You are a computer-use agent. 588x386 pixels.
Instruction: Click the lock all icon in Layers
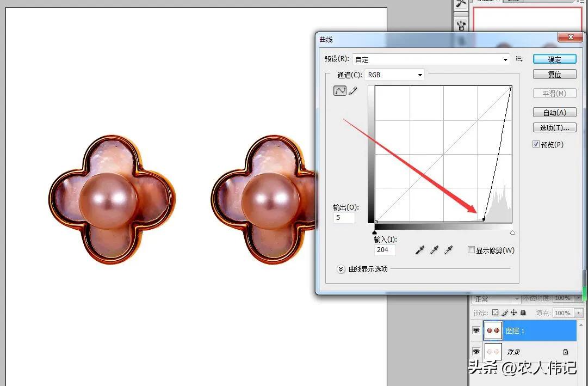[x=523, y=313]
